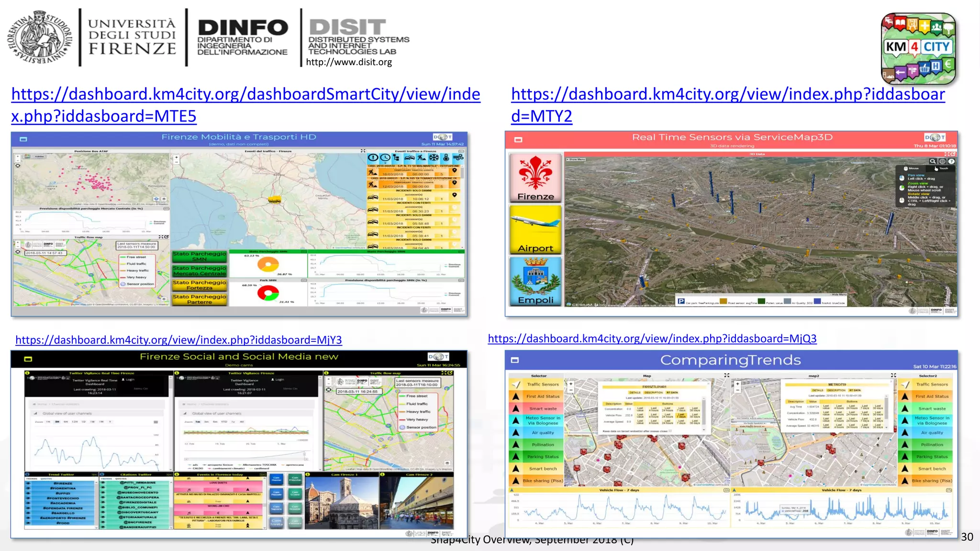Expand ComparingTrends Map widget fullscreen
Screen dimensions: 980x551
(x=726, y=375)
